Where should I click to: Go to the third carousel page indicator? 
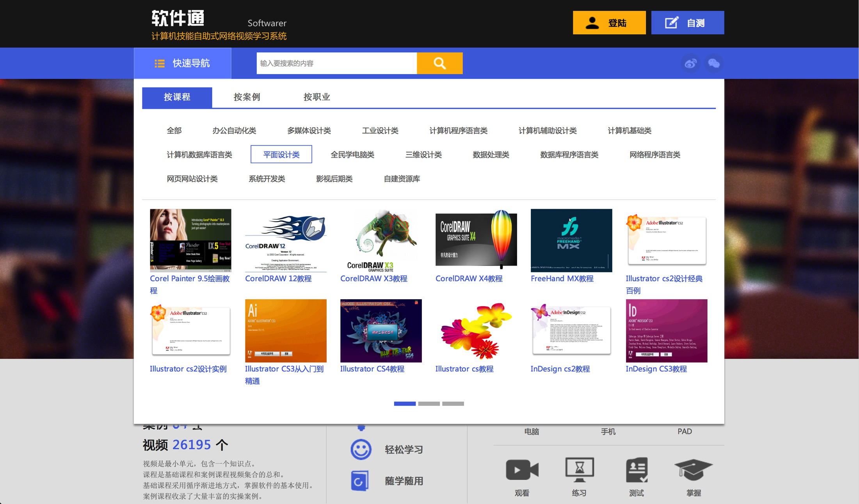click(453, 404)
